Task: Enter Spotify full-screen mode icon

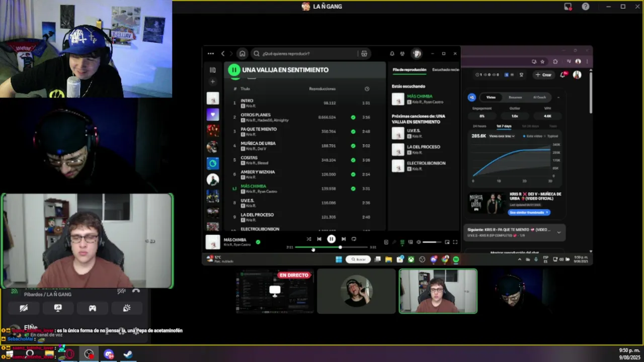Action: point(455,242)
